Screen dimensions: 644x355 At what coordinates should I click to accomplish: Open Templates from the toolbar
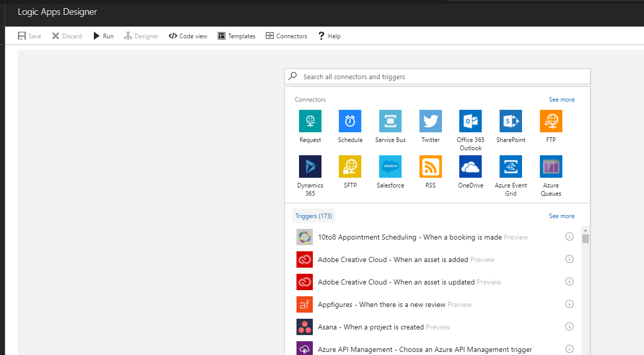pyautogui.click(x=236, y=36)
